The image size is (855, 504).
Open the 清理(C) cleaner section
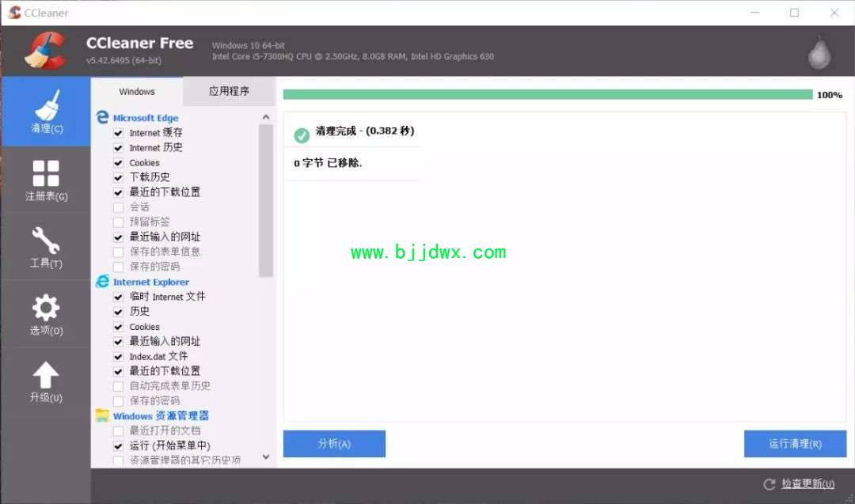(46, 112)
